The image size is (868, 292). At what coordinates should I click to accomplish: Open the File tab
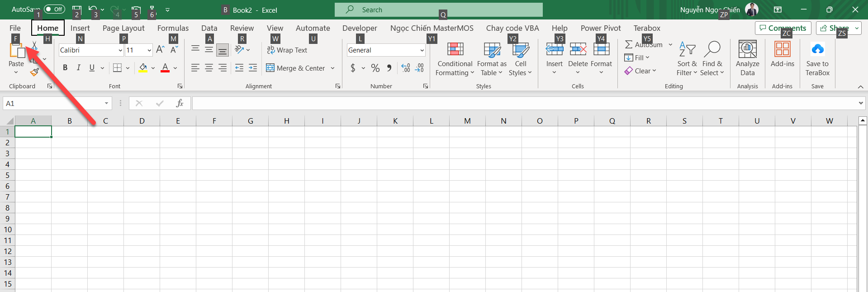tap(15, 28)
